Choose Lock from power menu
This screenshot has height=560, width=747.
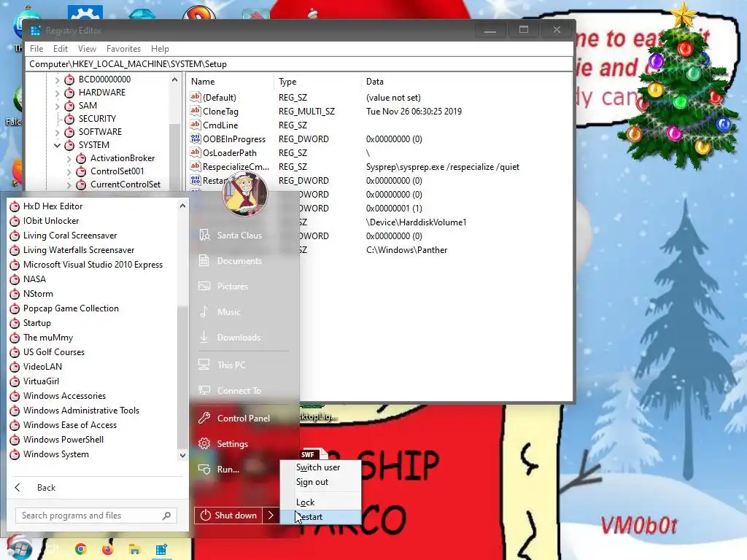tap(320, 502)
